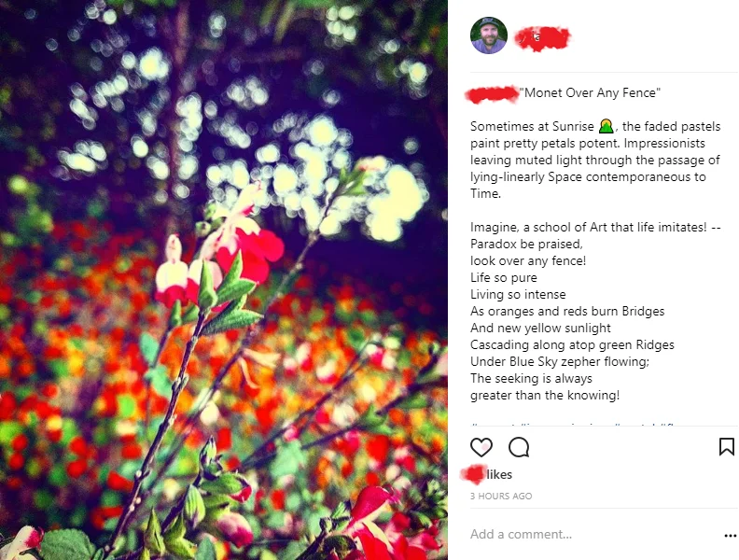The height and width of the screenshot is (560, 739).
Task: Open the '3 hours ago' timestamp link
Action: 501,496
